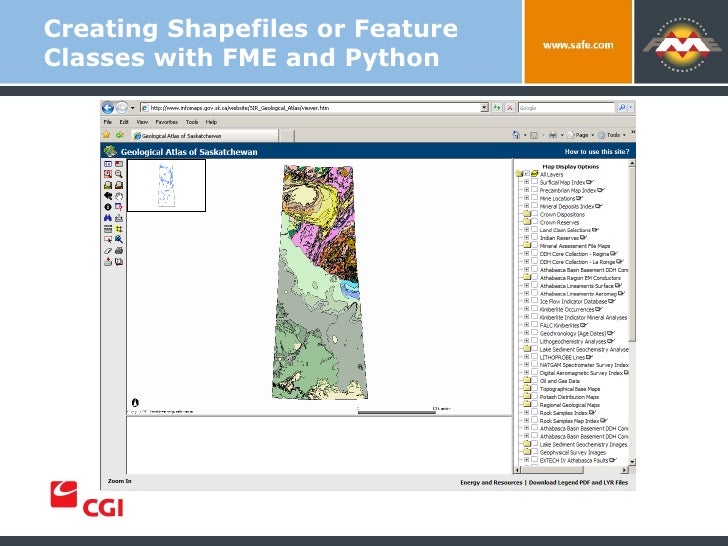Check the Mine Locations layer box
Screen dimensions: 728x546
coord(534,198)
